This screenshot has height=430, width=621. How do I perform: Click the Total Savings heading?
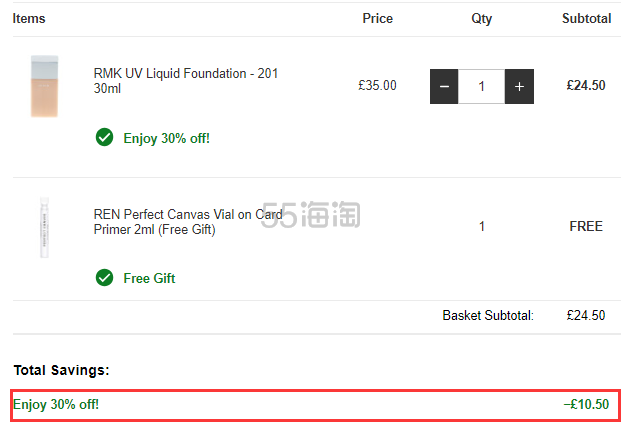pos(61,370)
